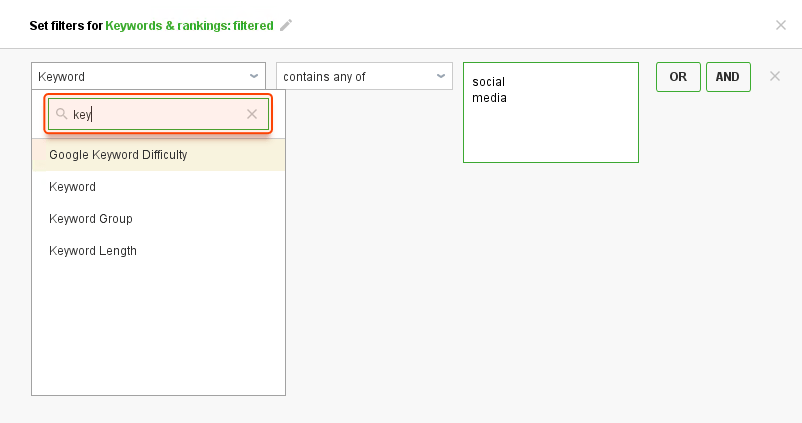Add an AND condition
The width and height of the screenshot is (802, 423).
point(728,77)
